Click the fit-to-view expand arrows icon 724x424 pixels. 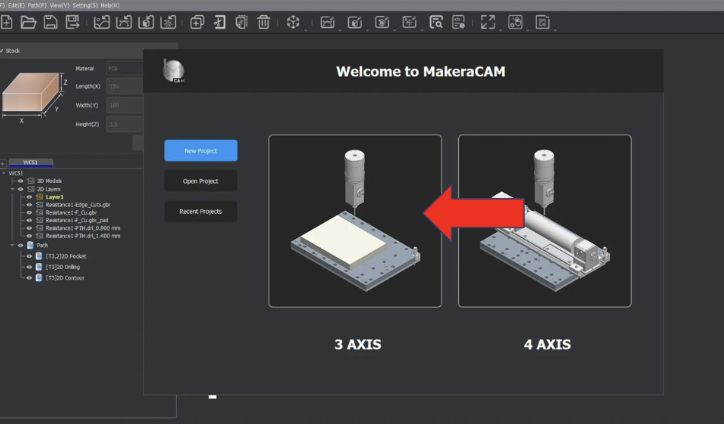point(488,22)
